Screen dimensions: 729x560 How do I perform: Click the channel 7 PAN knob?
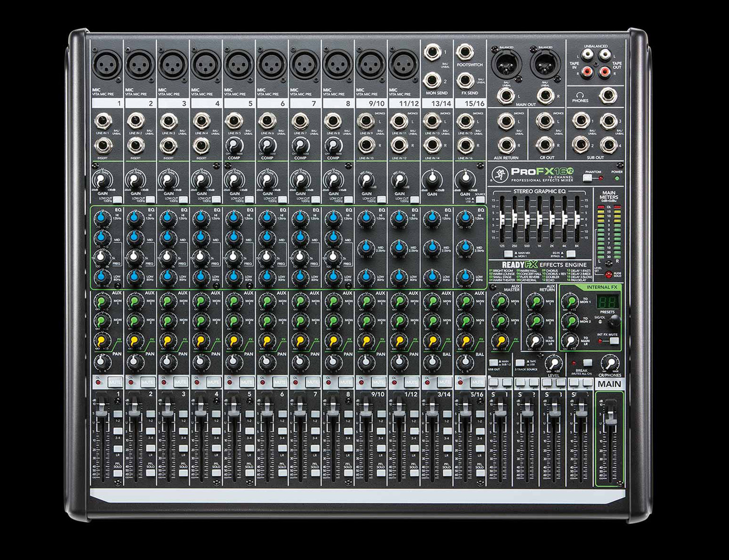(x=300, y=362)
